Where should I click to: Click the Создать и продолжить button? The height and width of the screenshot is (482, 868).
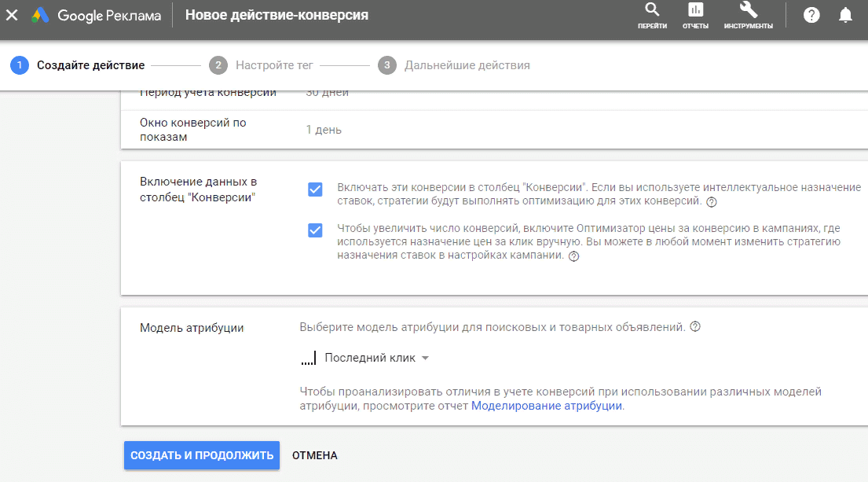pos(201,454)
